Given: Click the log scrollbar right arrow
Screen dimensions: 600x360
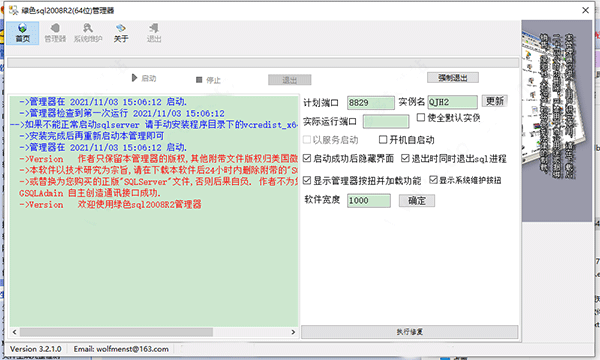Looking at the screenshot, I should tap(293, 332).
